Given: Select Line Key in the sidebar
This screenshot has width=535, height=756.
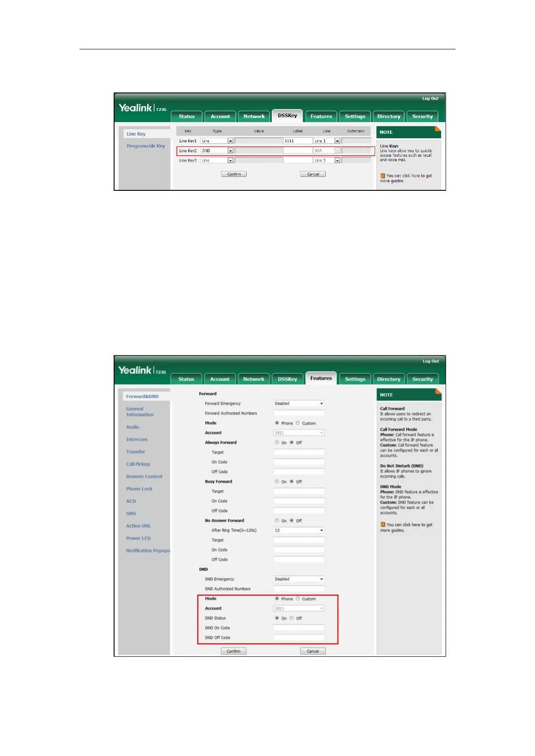Looking at the screenshot, I should click(x=136, y=134).
